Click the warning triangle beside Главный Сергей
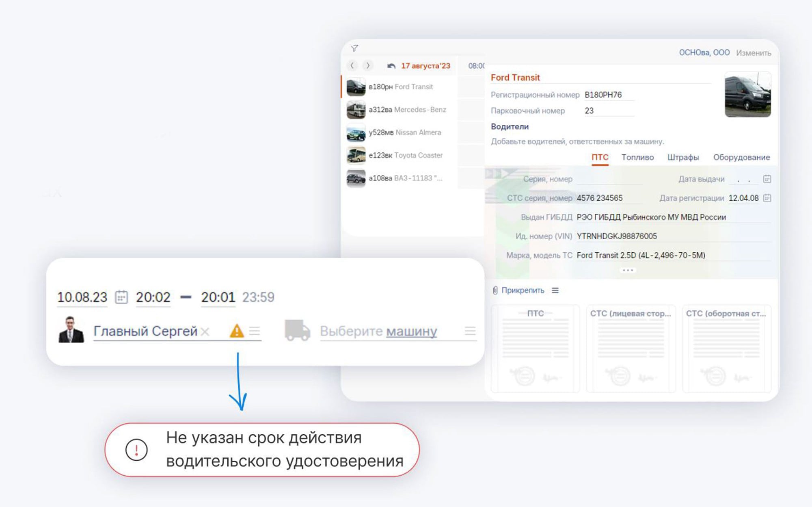This screenshot has height=507, width=812. pyautogui.click(x=237, y=331)
